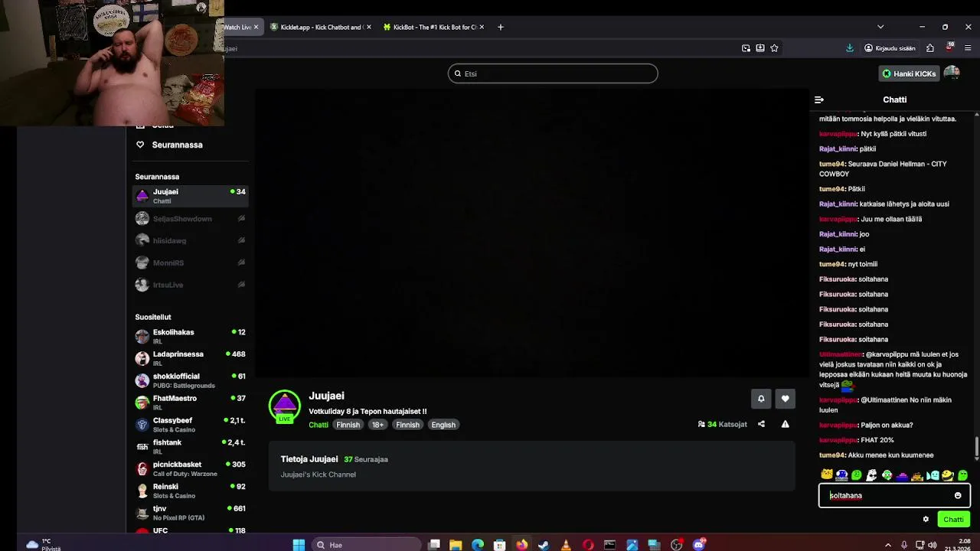The image size is (980, 551).
Task: Click the Chatti category link under title
Action: click(318, 425)
